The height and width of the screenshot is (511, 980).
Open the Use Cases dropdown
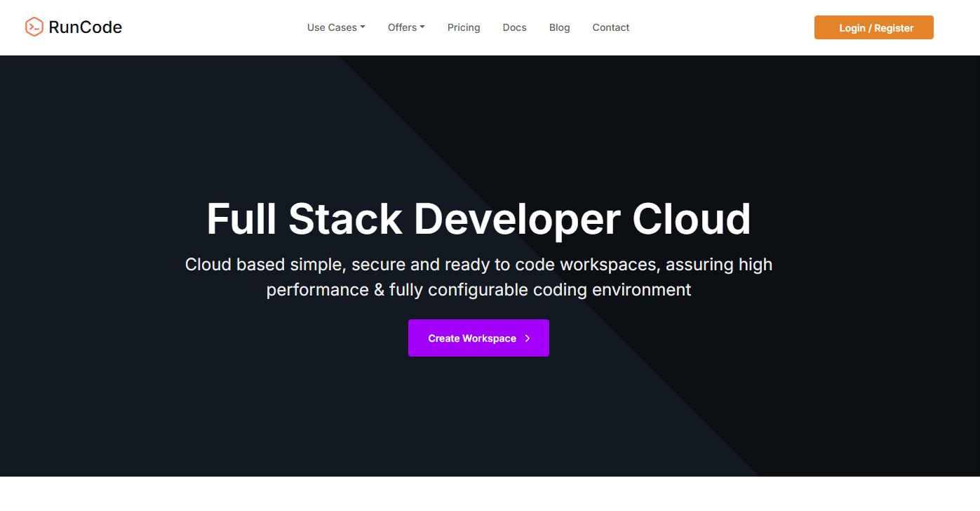(335, 27)
